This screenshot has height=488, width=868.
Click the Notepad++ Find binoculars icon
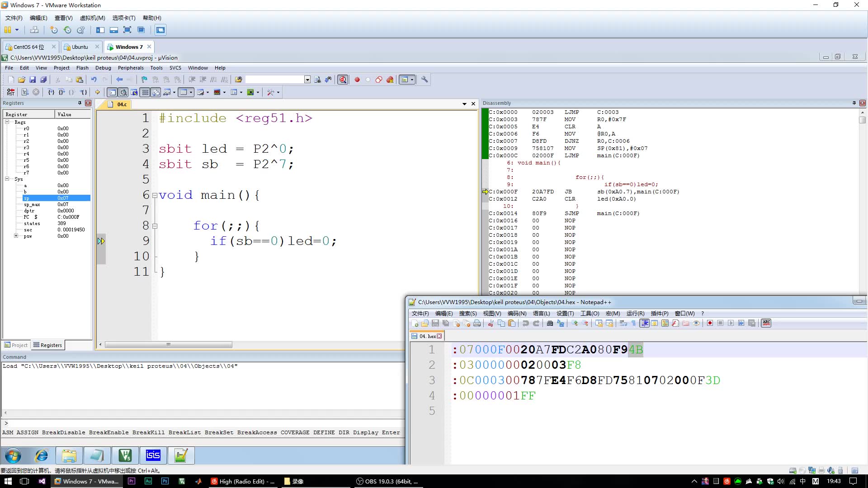(550, 323)
